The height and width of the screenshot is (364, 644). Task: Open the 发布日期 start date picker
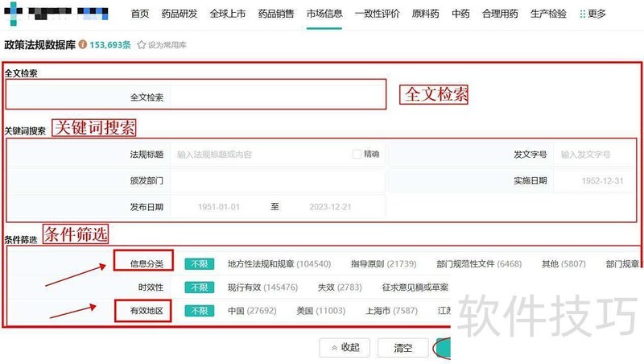(219, 207)
